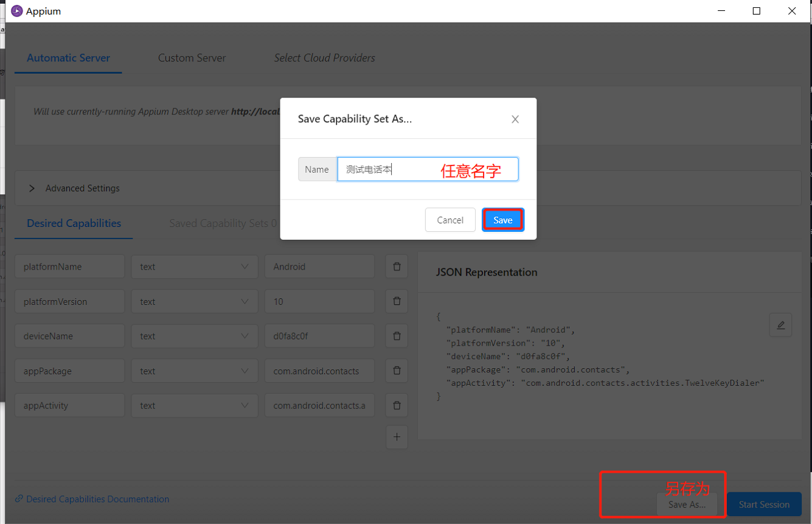Click the Name label in dialog
The width and height of the screenshot is (812, 524).
click(317, 169)
